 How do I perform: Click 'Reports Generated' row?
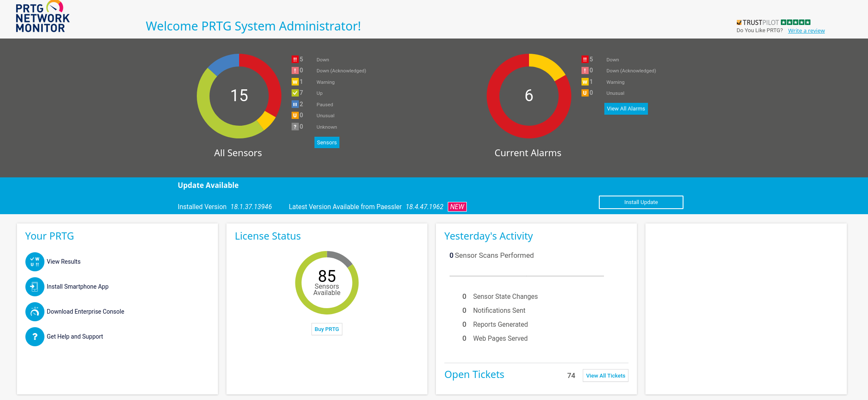(x=494, y=325)
